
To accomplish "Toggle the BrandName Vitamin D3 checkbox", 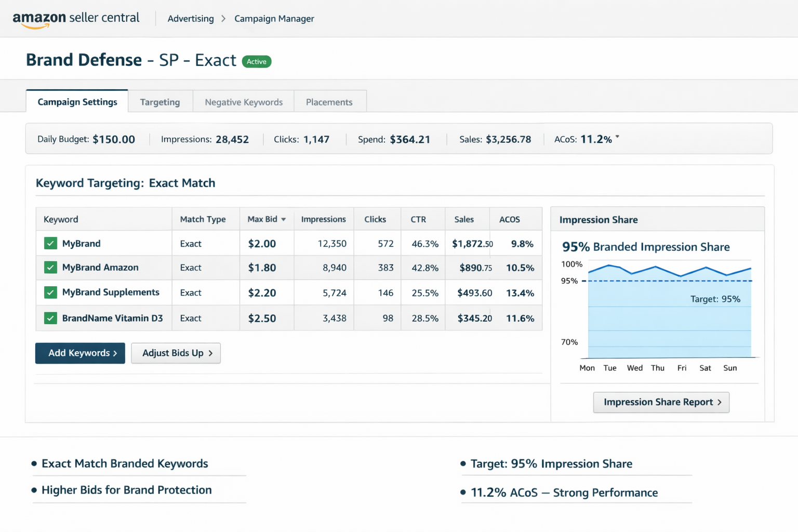I will 50,317.
